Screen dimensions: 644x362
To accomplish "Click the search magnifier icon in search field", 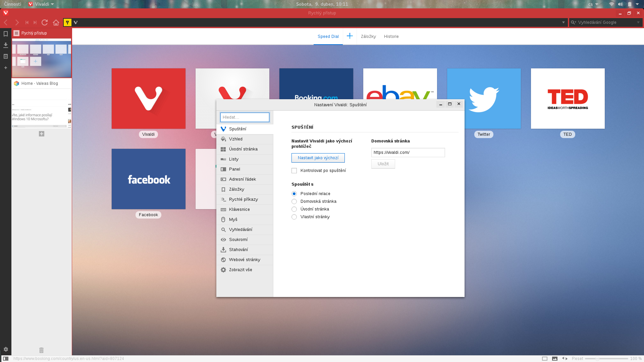I will click(x=573, y=22).
